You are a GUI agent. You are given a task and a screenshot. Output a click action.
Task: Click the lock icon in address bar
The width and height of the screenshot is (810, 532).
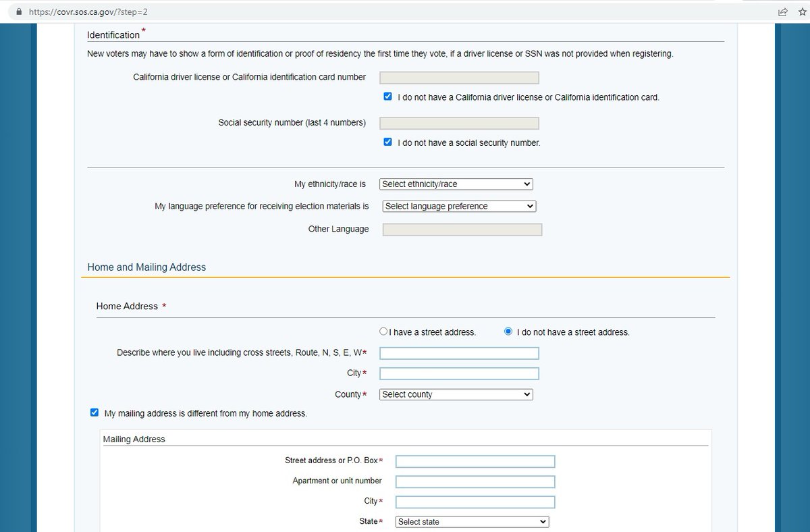(18, 12)
